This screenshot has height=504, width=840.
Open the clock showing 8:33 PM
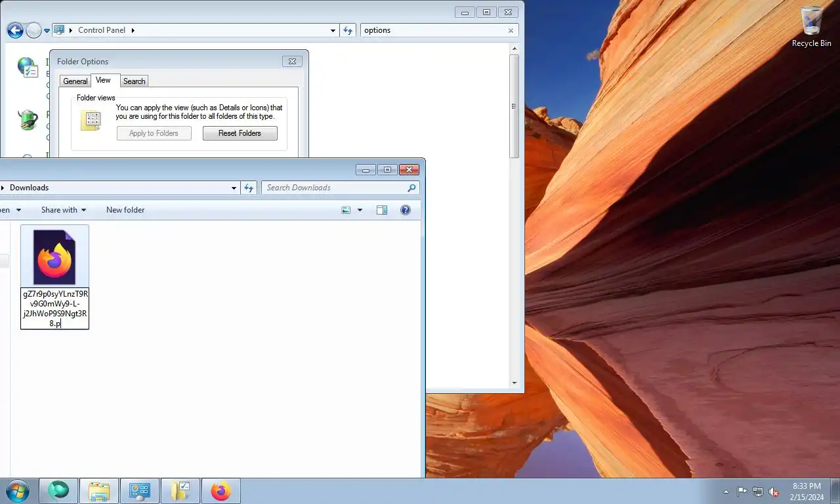(x=807, y=492)
